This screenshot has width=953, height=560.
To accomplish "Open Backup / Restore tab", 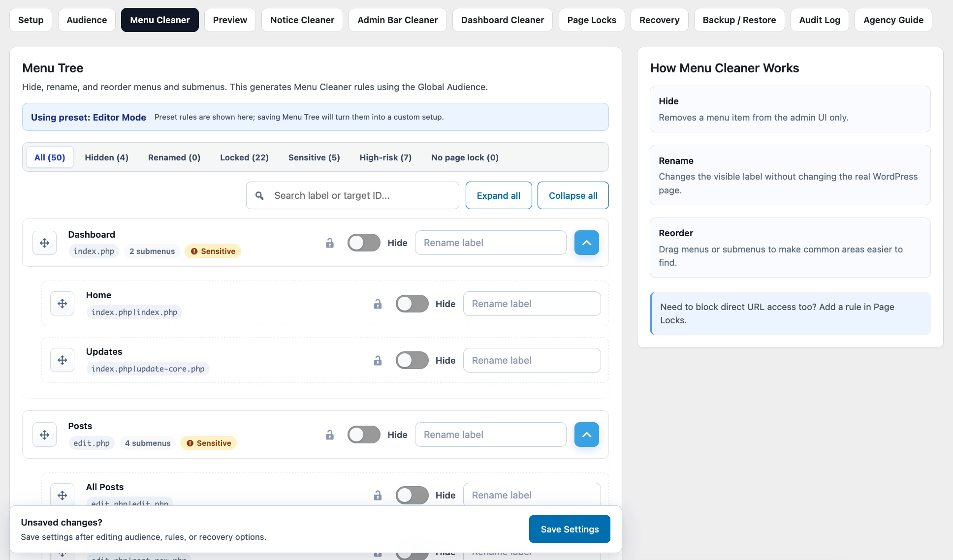I will click(x=739, y=20).
